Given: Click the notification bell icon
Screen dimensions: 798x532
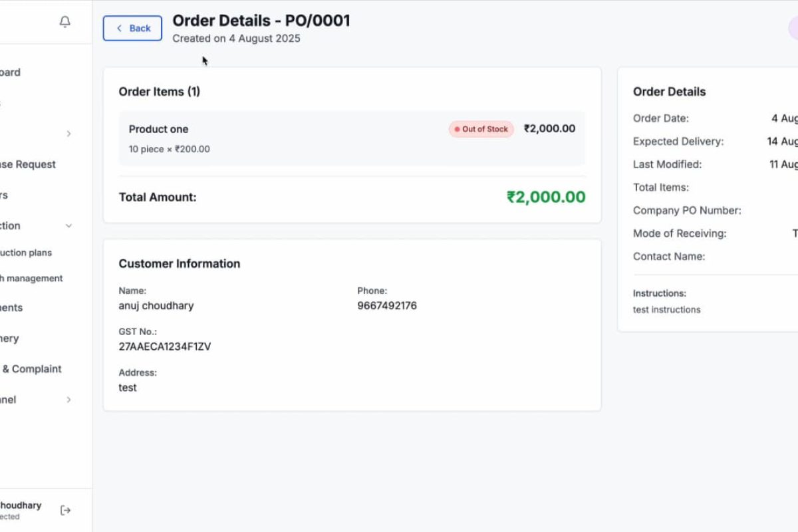Looking at the screenshot, I should [x=65, y=22].
